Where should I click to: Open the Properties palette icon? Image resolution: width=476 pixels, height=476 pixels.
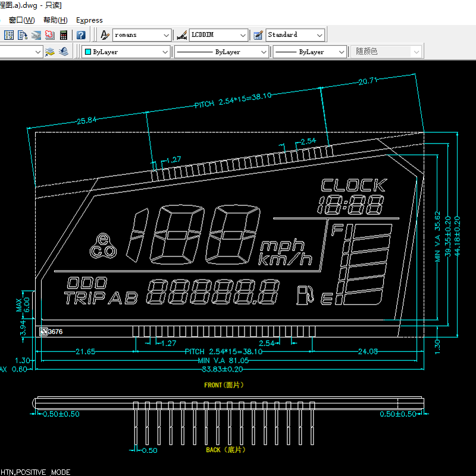click(10, 35)
